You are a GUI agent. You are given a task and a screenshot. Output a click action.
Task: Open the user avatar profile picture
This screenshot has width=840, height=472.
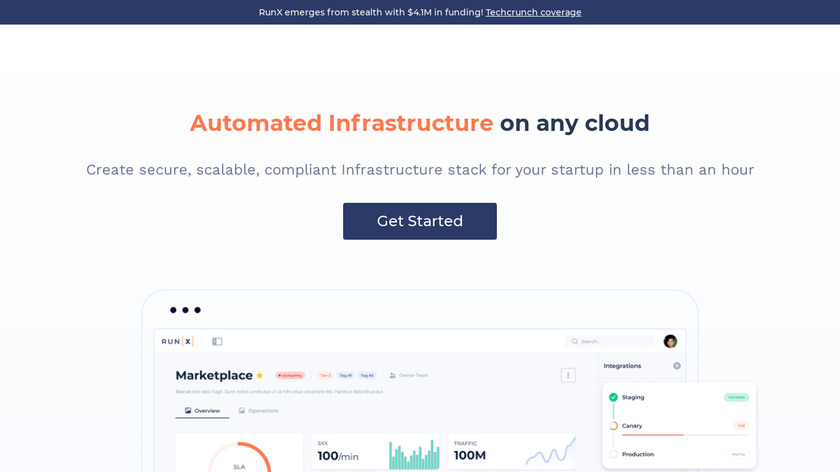click(x=670, y=341)
